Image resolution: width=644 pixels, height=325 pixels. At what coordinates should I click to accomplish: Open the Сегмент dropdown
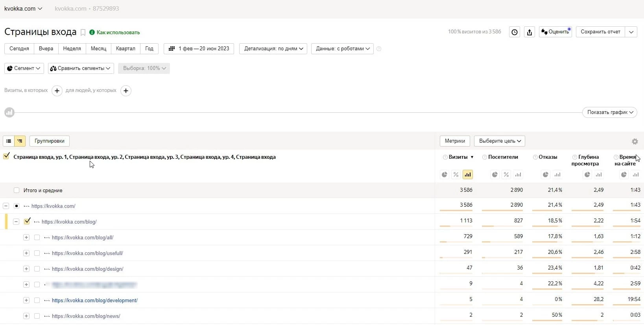click(24, 68)
